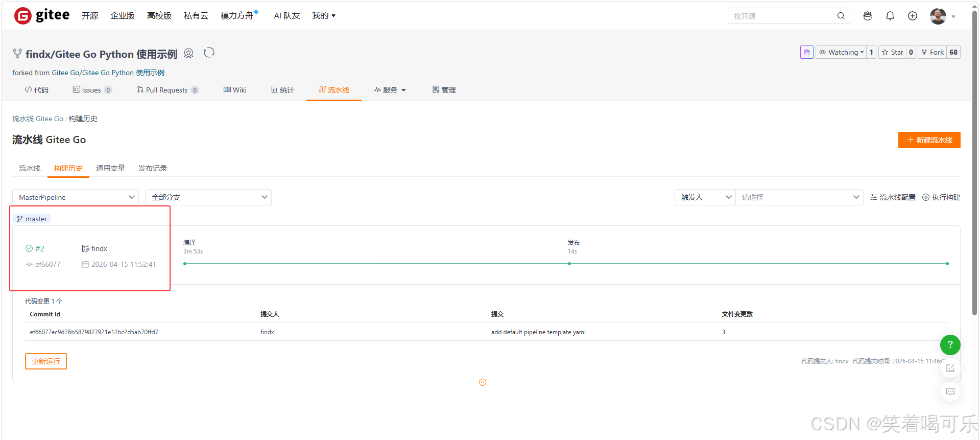Click the green help question button
The width and height of the screenshot is (980, 440).
(x=950, y=344)
